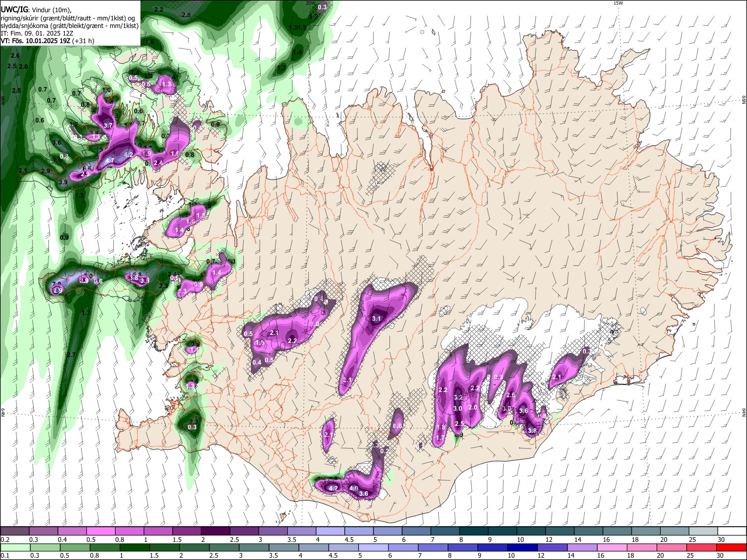Click the dark teal snow swatch labeled 8

(473, 531)
